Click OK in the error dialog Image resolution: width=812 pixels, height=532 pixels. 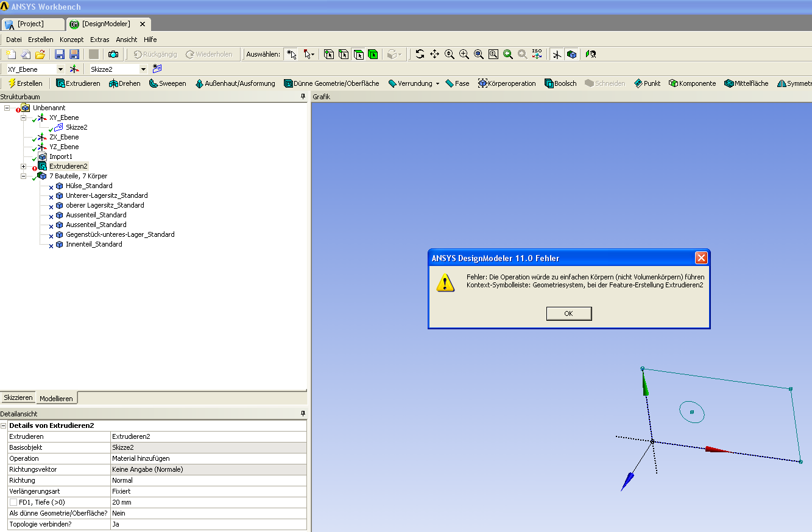(569, 313)
